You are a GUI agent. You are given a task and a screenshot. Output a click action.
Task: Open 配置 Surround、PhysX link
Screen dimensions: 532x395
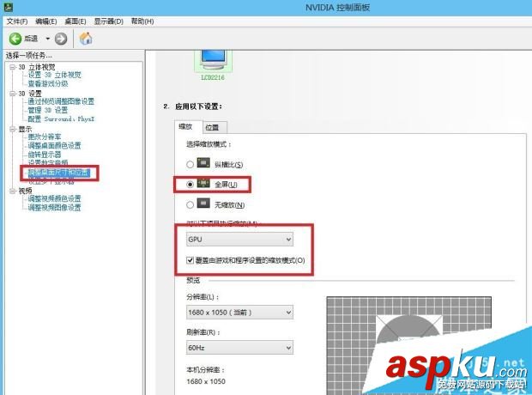(61, 119)
